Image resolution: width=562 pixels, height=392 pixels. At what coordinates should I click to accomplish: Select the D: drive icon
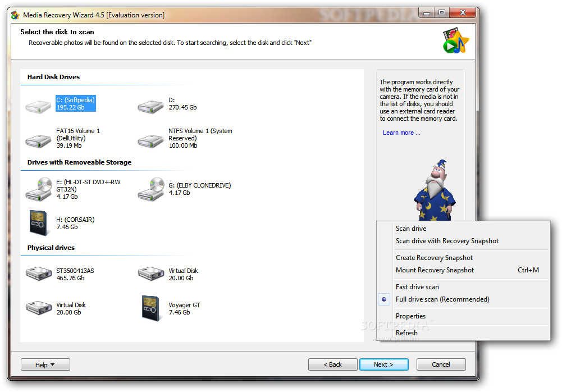click(150, 107)
